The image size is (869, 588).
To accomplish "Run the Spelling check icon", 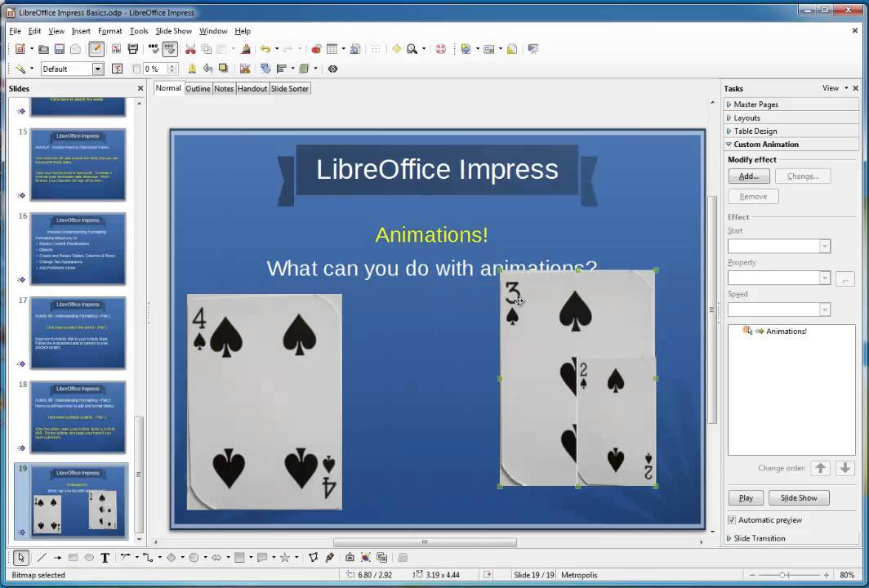I will pyautogui.click(x=154, y=49).
